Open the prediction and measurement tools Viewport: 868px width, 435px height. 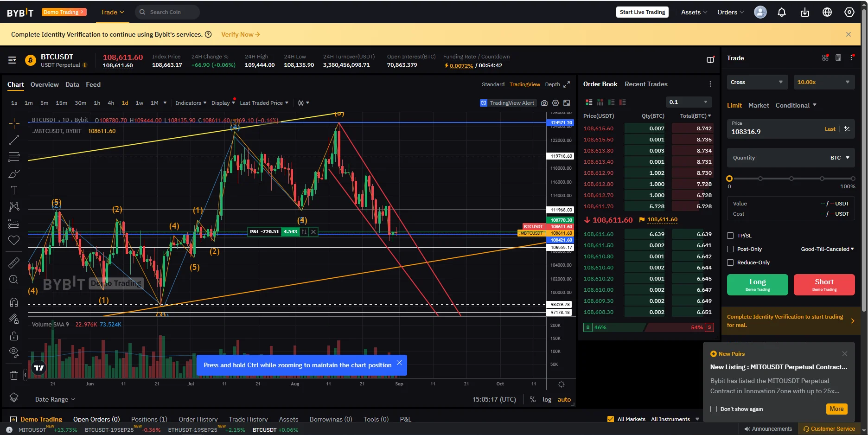click(x=14, y=224)
